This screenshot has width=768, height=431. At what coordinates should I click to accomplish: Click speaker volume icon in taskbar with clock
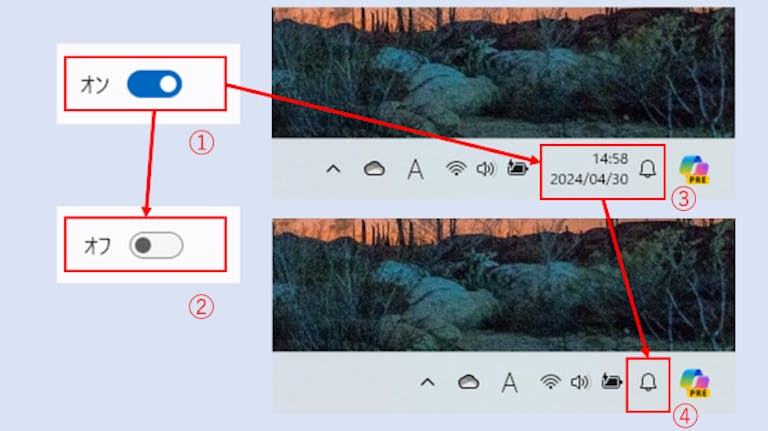485,169
